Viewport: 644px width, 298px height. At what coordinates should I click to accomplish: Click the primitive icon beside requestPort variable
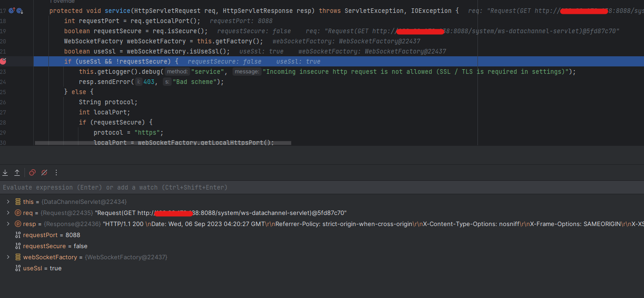click(18, 235)
